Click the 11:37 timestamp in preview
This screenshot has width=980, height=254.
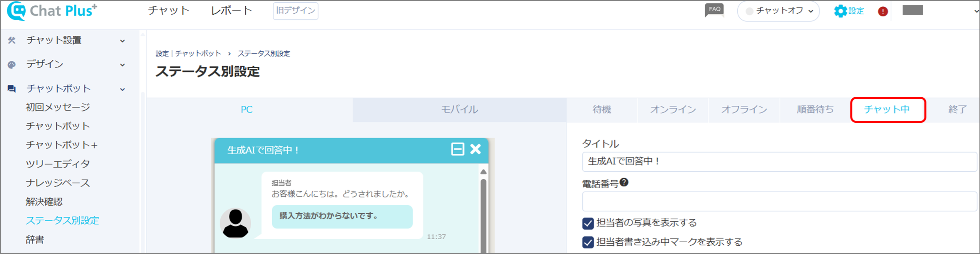436,237
